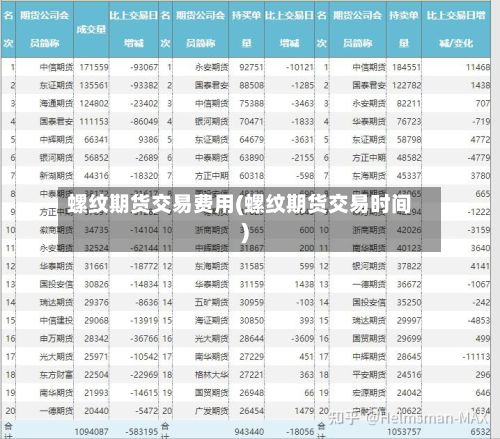Select the volume cell 66341
Viewport: 500px width, 439px height.
[x=96, y=139]
